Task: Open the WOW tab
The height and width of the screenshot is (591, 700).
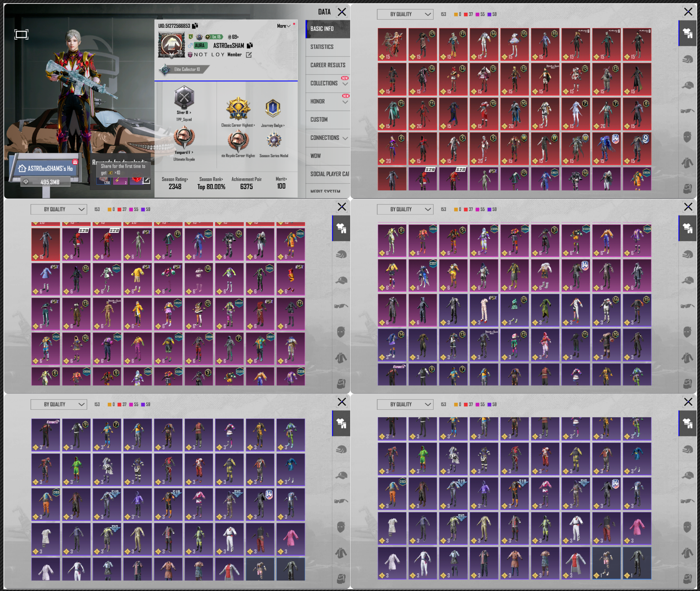Action: tap(328, 156)
